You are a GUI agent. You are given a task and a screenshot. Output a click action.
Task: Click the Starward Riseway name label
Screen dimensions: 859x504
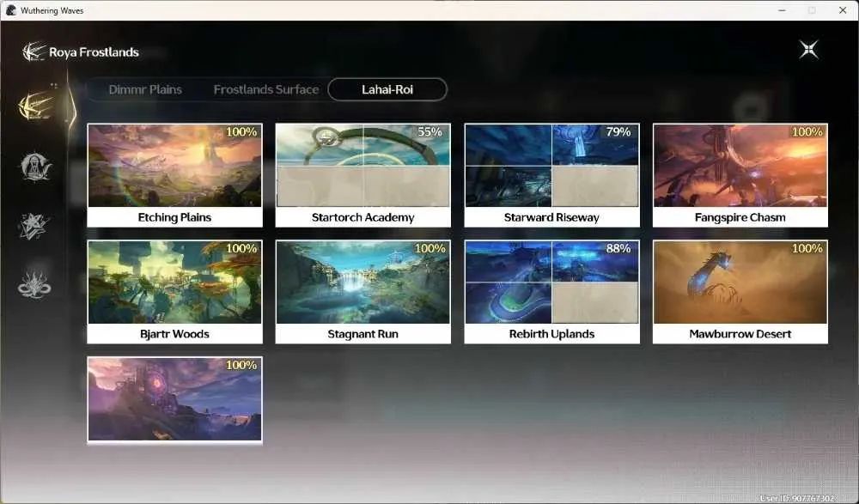click(551, 217)
